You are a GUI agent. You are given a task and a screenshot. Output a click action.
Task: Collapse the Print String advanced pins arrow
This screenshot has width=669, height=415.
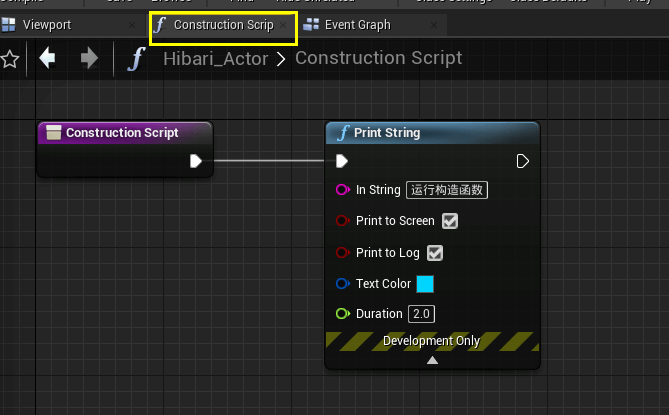[x=432, y=360]
